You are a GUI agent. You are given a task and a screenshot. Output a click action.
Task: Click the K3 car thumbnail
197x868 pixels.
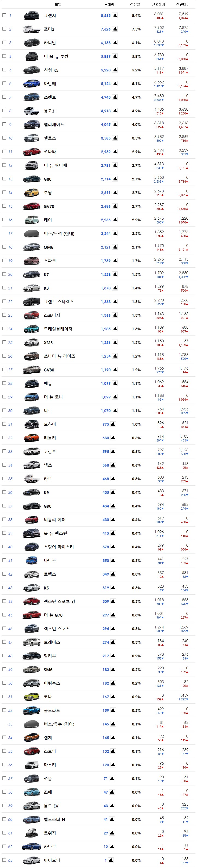(x=32, y=288)
